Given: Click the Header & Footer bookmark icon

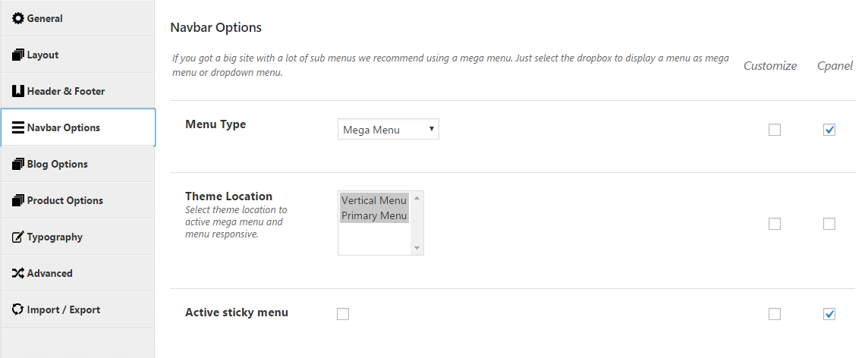Looking at the screenshot, I should (x=18, y=91).
